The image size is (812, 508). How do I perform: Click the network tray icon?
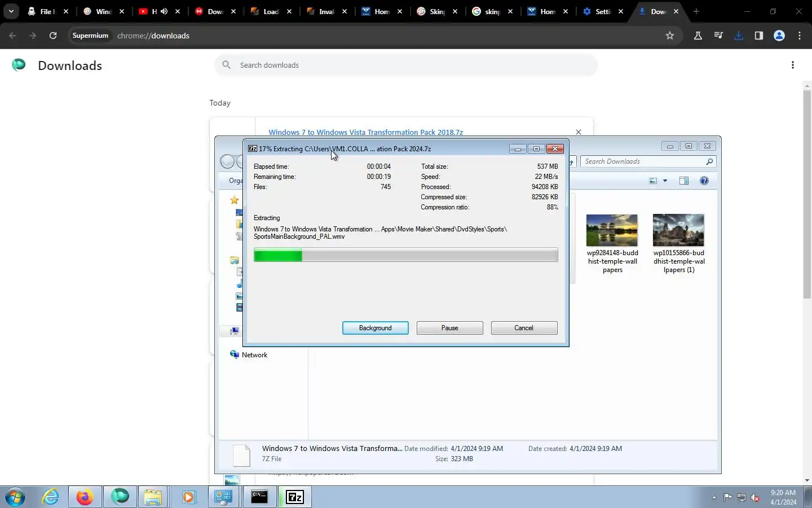tap(742, 497)
